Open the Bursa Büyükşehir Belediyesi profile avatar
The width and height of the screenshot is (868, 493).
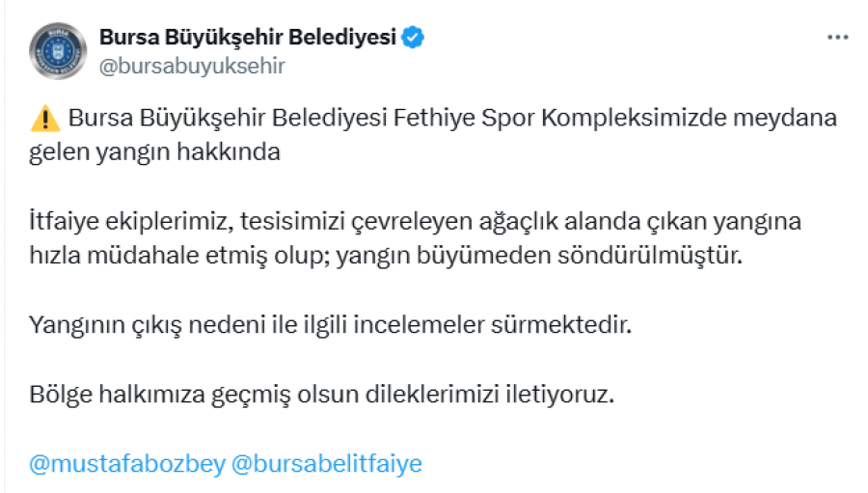pos(58,50)
